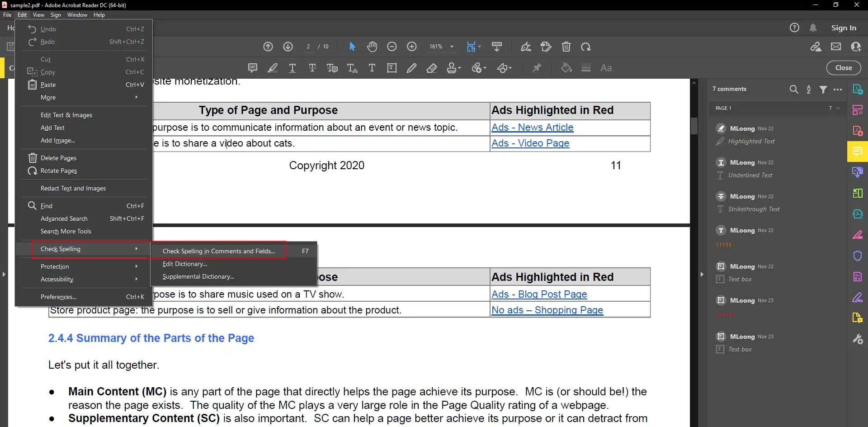
Task: Choose the Strikethrough text tool
Action: click(312, 68)
